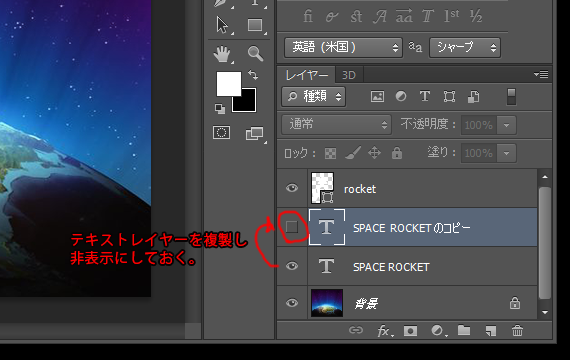The image size is (570, 360).
Task: Enable standard ligatures (fi) OpenType option
Action: pyautogui.click(x=308, y=16)
